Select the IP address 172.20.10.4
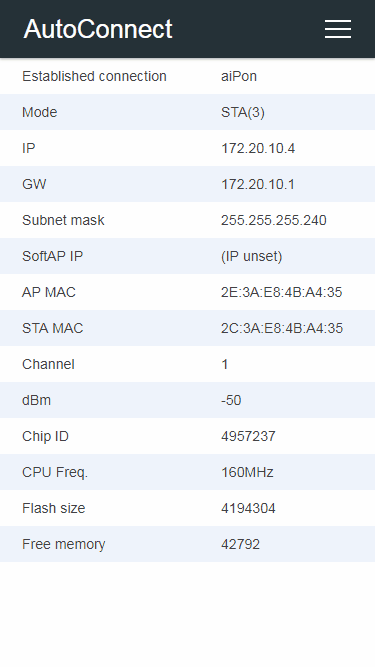 click(x=258, y=148)
